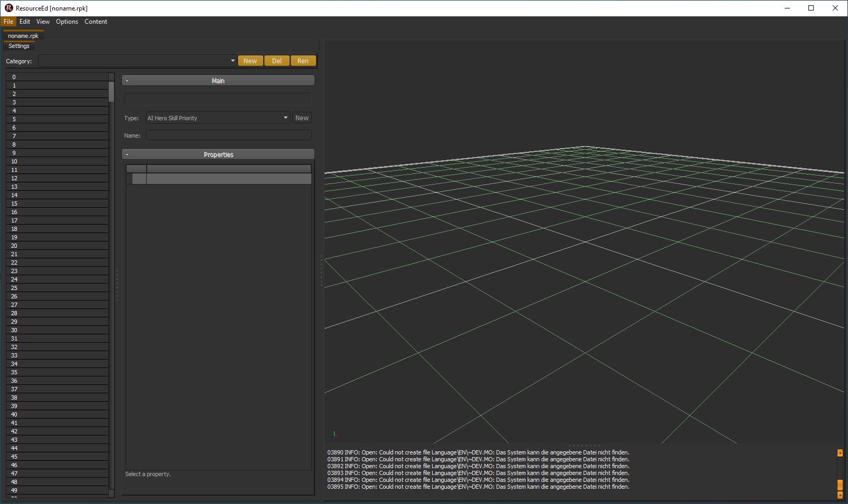Click the New button beside the Type dropdown
This screenshot has width=848, height=504.
coord(301,118)
